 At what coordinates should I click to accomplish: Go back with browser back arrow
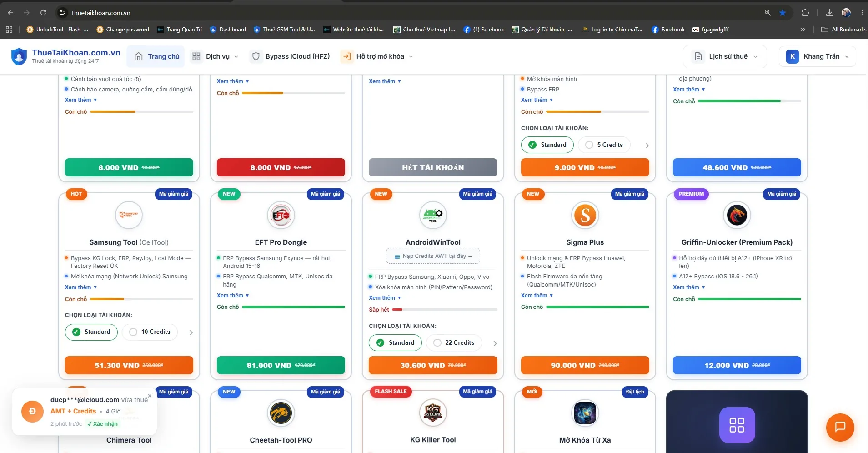(10, 13)
